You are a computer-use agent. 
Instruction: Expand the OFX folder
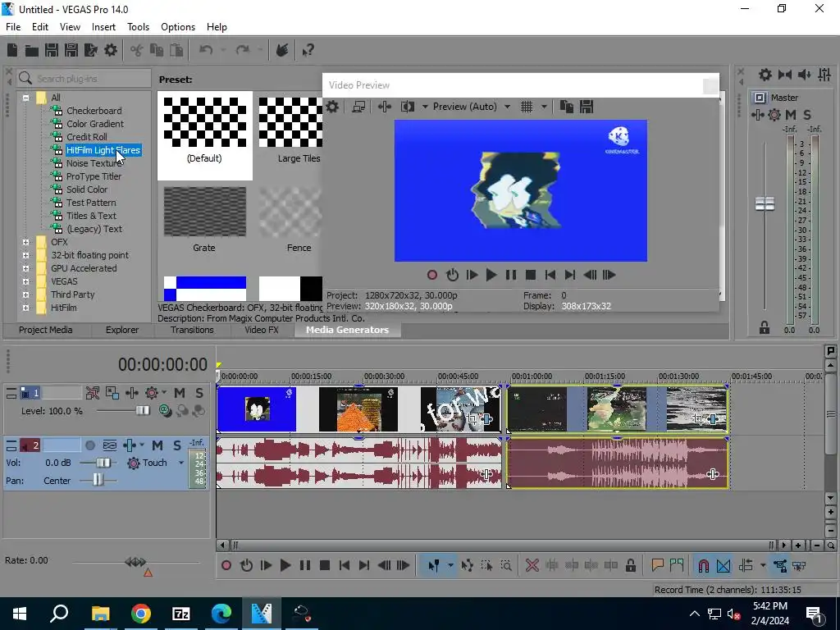(x=25, y=242)
